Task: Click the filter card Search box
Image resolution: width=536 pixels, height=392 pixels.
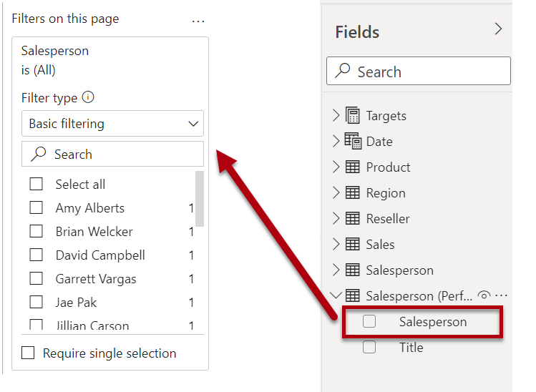Action: click(x=112, y=154)
